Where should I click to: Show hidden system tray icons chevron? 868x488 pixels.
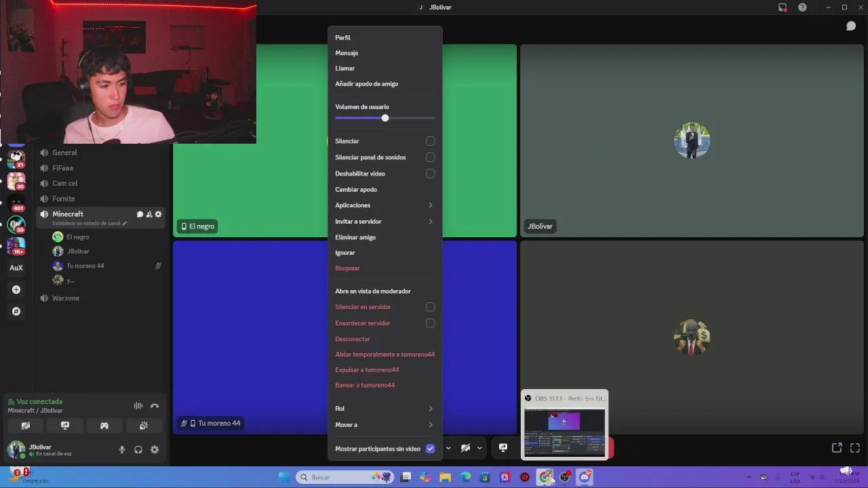[x=749, y=477]
